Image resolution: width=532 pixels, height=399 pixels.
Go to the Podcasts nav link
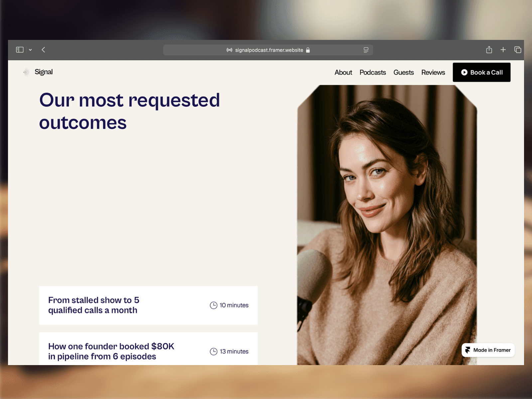click(x=373, y=72)
